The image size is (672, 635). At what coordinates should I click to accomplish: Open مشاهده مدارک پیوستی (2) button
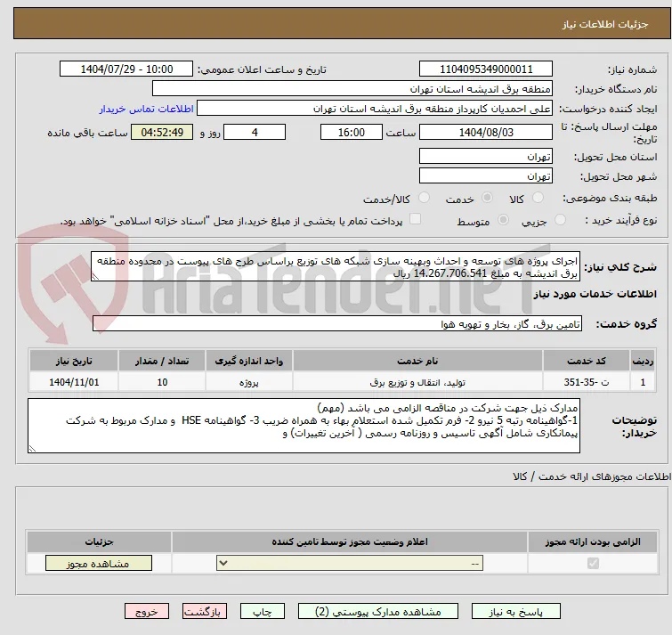point(378,612)
